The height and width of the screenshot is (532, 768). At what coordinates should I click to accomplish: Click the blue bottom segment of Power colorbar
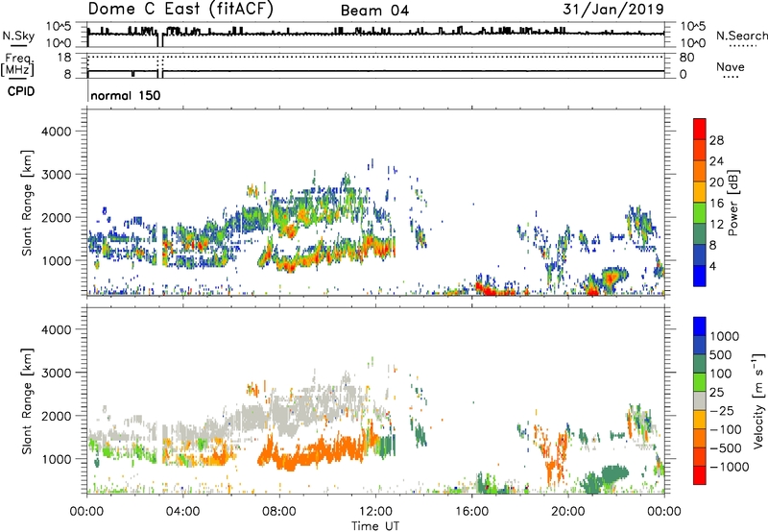[x=700, y=276]
